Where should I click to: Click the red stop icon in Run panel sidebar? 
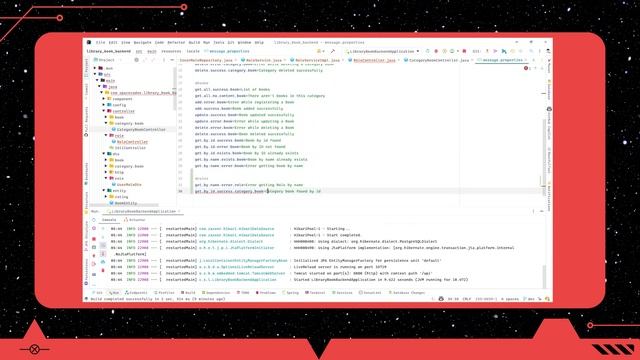[94, 239]
